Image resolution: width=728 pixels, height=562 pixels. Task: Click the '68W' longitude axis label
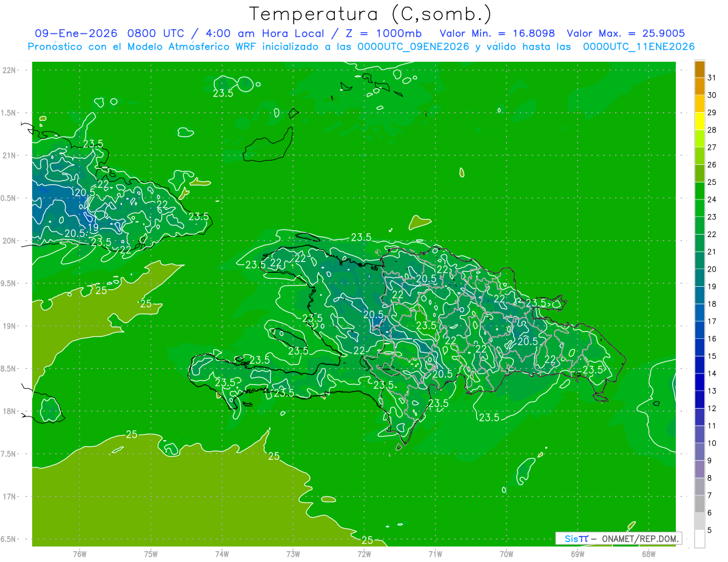(x=649, y=554)
